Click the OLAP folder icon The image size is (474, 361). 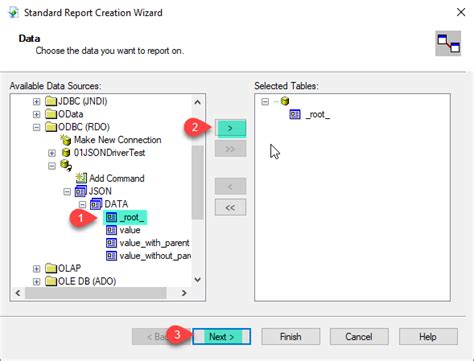[x=51, y=268]
